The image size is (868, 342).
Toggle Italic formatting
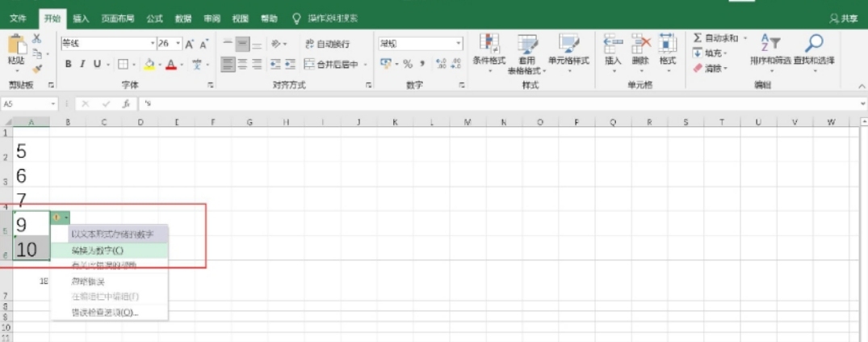[x=83, y=65]
